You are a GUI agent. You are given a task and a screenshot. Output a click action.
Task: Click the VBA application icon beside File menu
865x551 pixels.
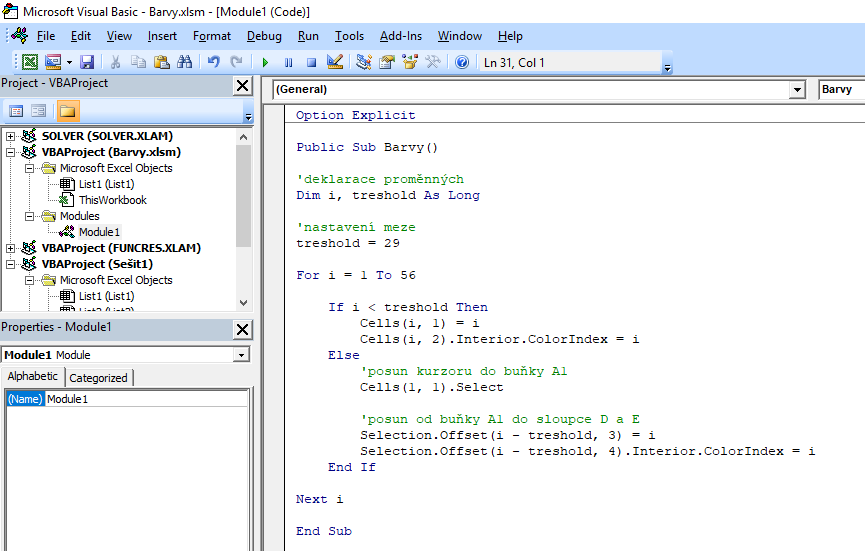click(x=19, y=35)
